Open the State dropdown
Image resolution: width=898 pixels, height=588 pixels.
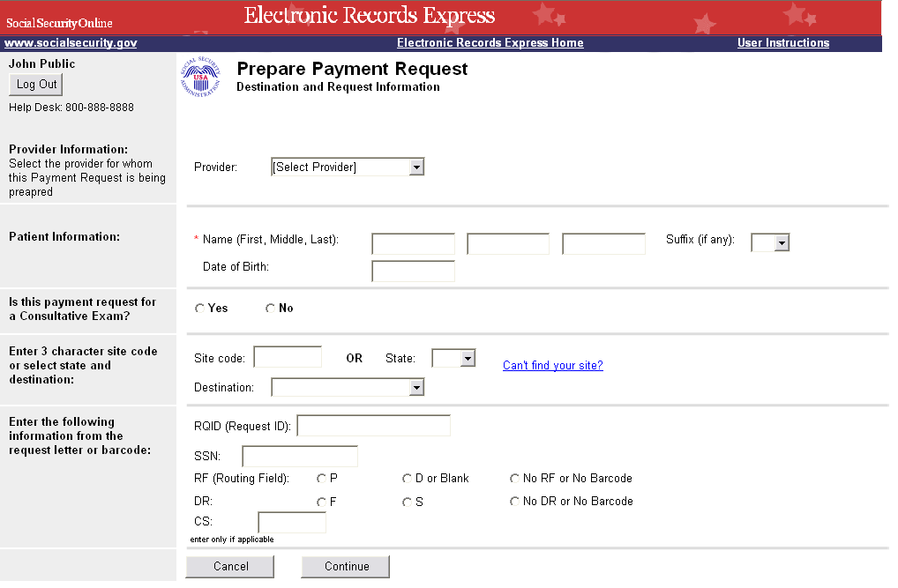[453, 359]
